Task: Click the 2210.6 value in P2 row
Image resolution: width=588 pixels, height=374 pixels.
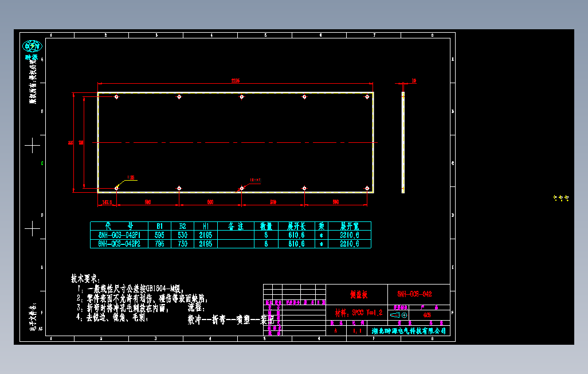Action: [x=350, y=244]
